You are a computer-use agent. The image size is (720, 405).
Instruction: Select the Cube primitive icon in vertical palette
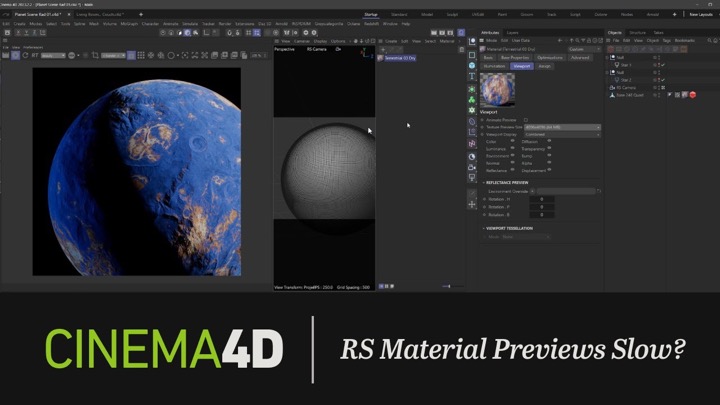(x=472, y=66)
